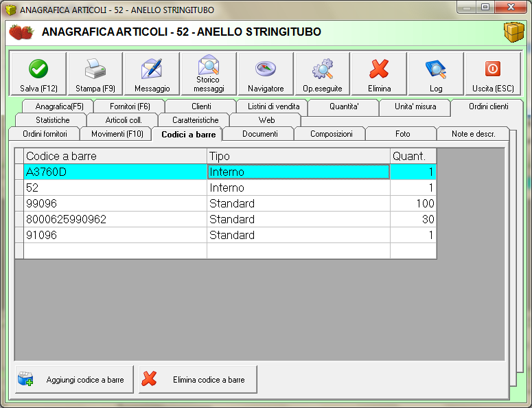The height and width of the screenshot is (408, 532).
Task: Select barcode cell 52
Action: pos(115,188)
